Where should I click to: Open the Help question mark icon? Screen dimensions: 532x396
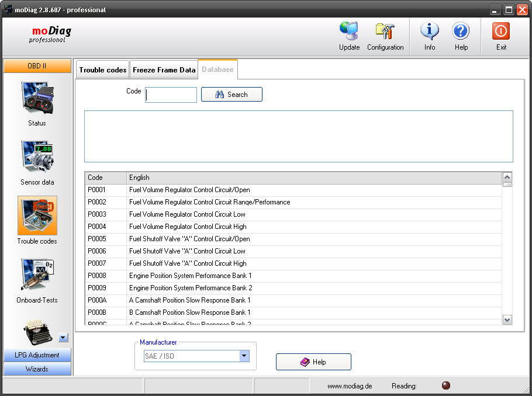(461, 32)
